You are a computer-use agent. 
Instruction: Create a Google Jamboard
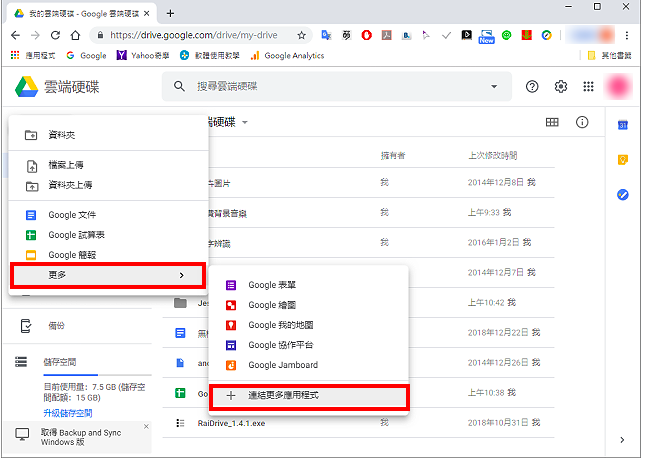[308, 365]
